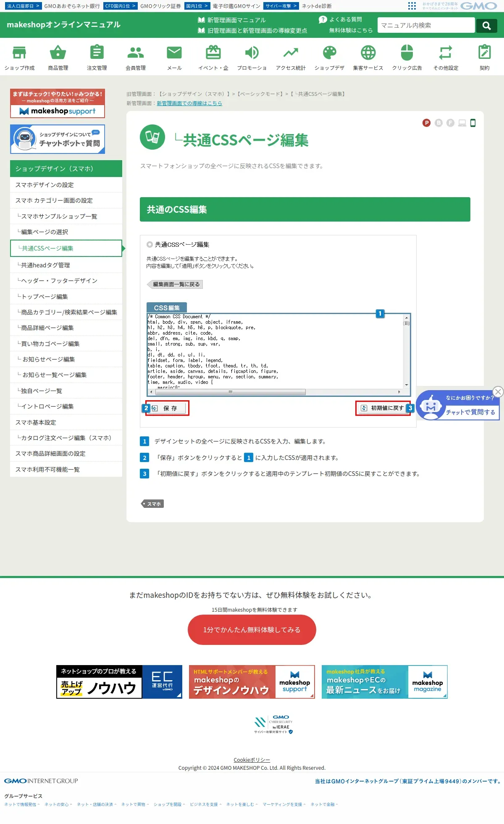
Task: Open ショップデザイン palette icon
Action: tap(330, 57)
